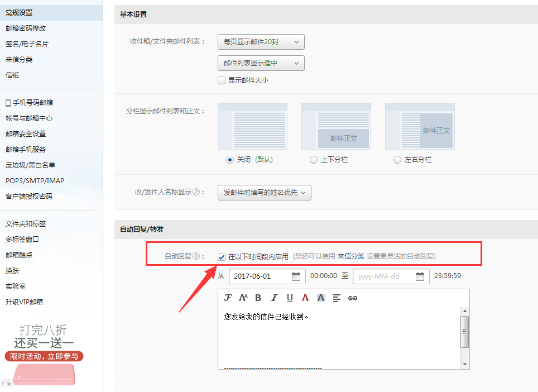
Task: Open the red font color picker
Action: point(305,298)
